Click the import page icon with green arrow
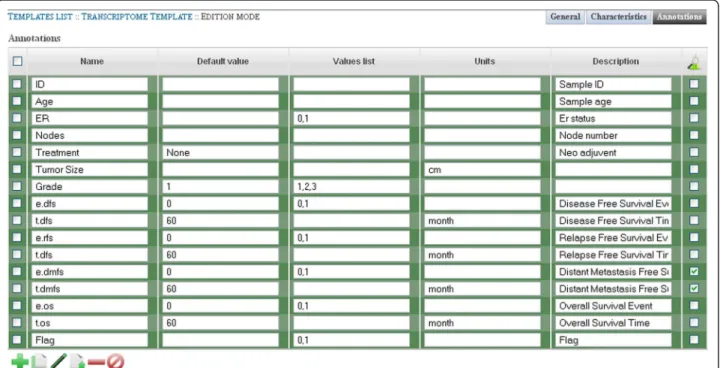 (x=77, y=362)
